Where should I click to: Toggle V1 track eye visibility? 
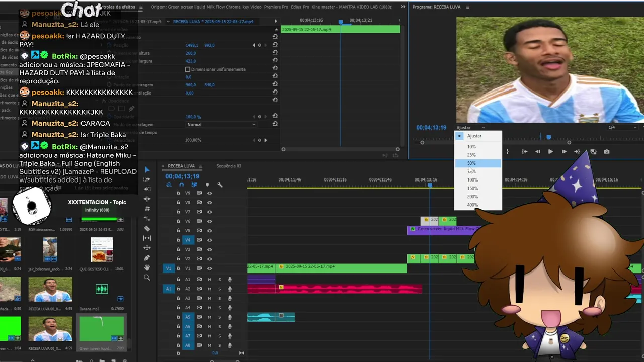point(209,268)
